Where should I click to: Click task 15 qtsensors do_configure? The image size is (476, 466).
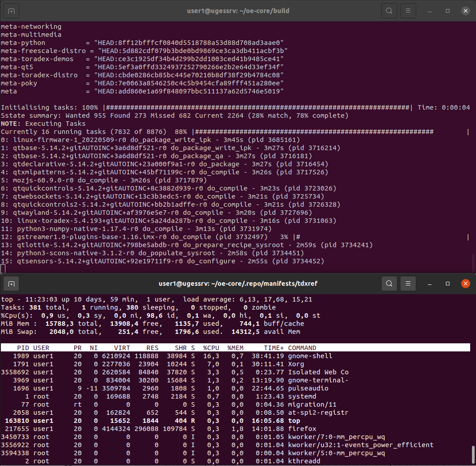point(162,262)
